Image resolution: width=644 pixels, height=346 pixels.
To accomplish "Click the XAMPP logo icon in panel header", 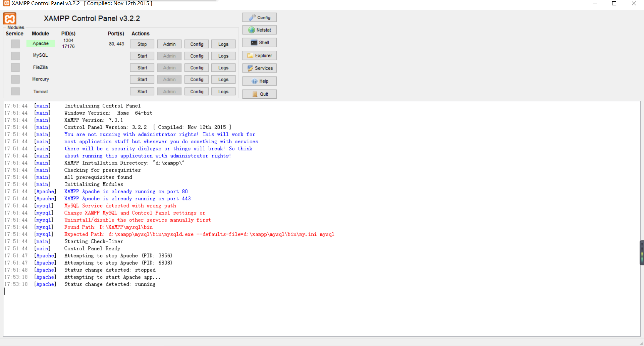I will [x=10, y=18].
